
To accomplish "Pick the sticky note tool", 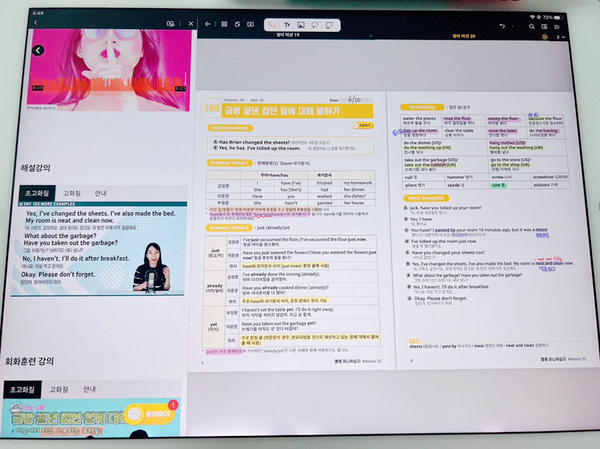I will (x=329, y=25).
